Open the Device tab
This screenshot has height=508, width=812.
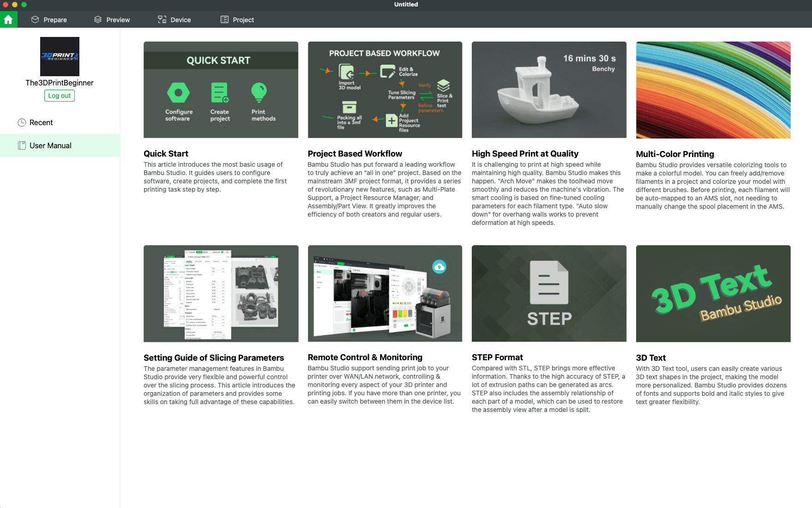[180, 20]
